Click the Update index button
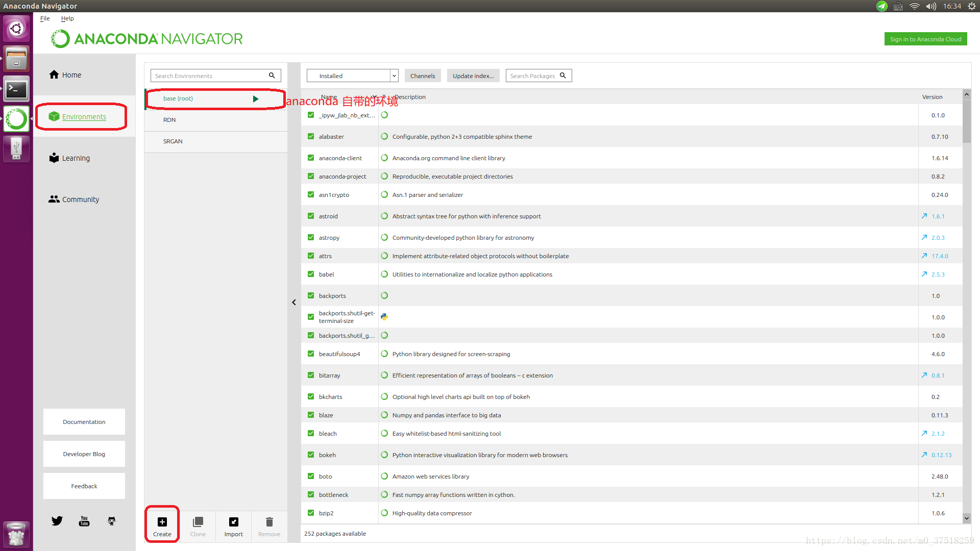 (x=473, y=76)
